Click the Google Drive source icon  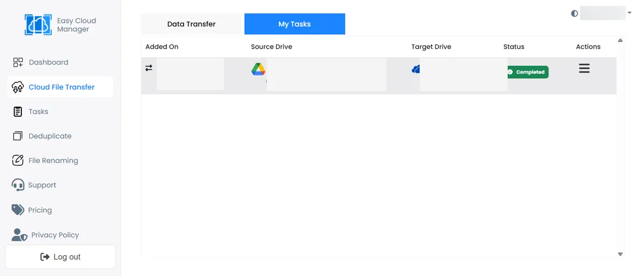pos(258,69)
